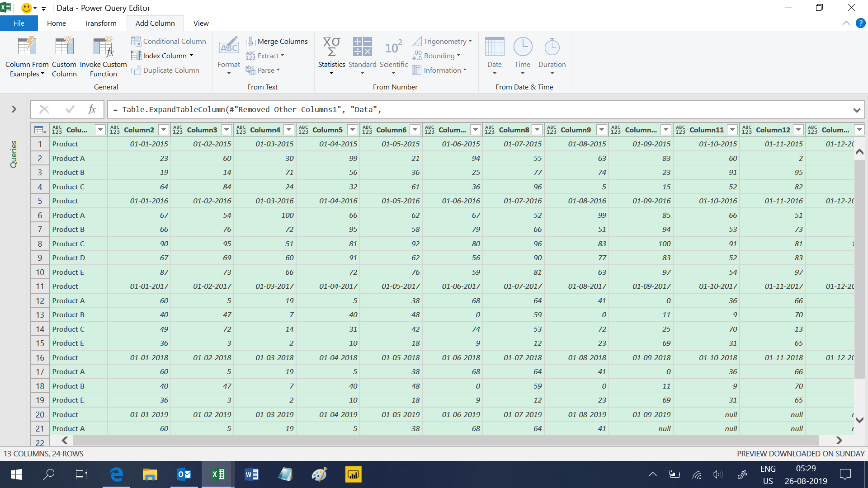Click in the formula bar field
Image resolution: width=868 pixels, height=488 pixels.
coord(479,109)
